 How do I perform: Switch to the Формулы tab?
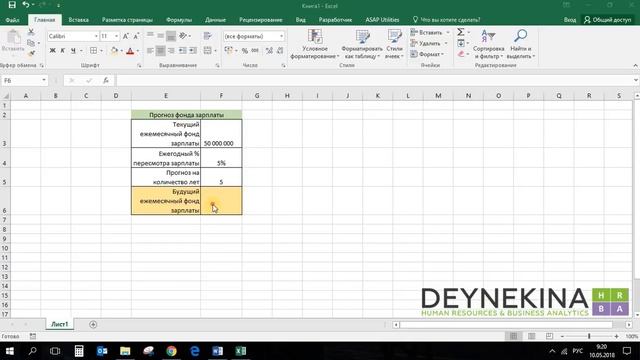click(x=179, y=20)
